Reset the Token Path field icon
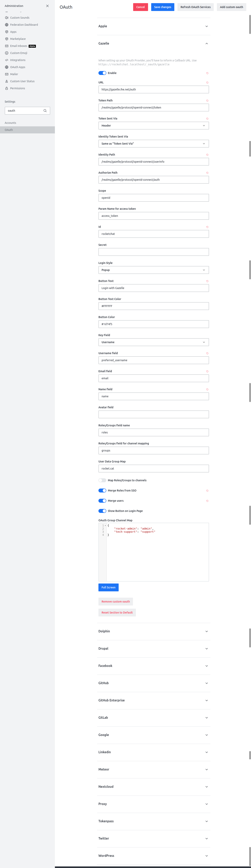 pos(207,100)
